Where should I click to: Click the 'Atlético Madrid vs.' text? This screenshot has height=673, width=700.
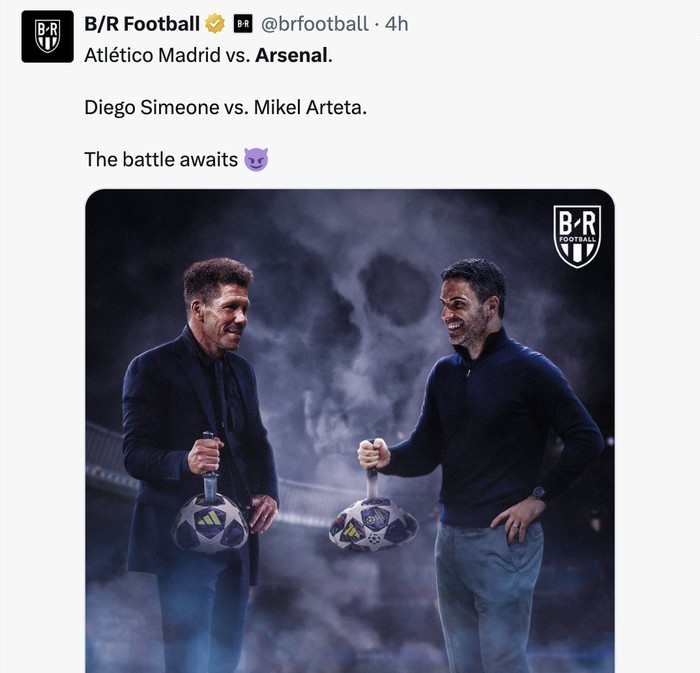coord(167,55)
